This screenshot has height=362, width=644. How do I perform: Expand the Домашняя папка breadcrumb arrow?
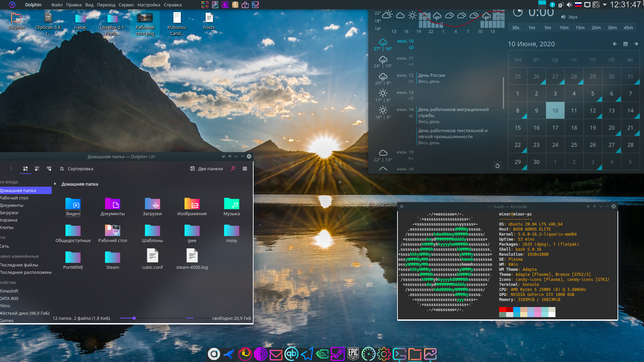55,184
